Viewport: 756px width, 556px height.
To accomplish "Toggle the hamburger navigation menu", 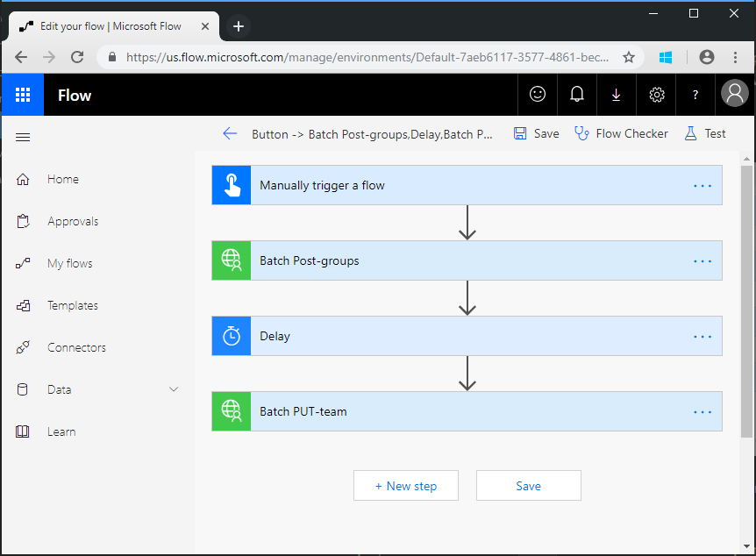I will (23, 138).
